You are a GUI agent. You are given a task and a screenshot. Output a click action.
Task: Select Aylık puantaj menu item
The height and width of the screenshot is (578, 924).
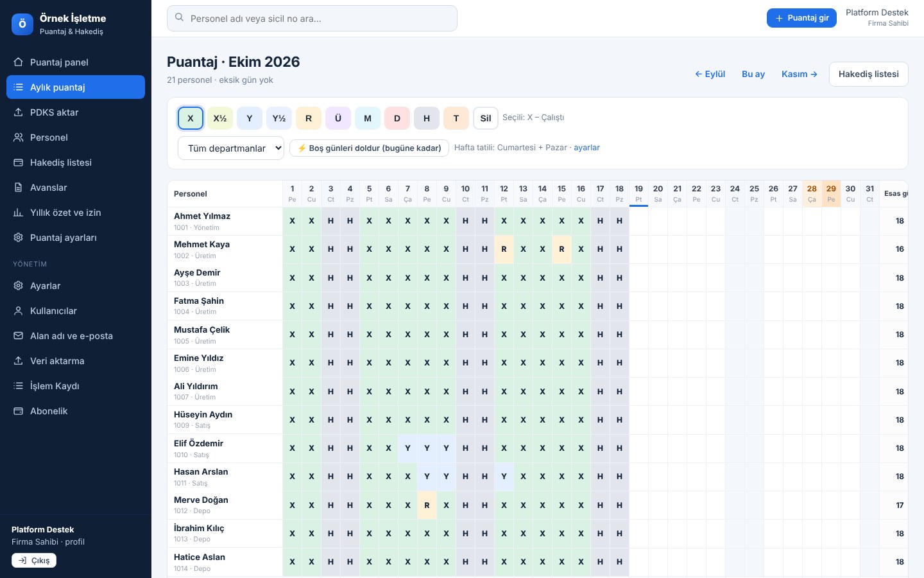click(76, 87)
